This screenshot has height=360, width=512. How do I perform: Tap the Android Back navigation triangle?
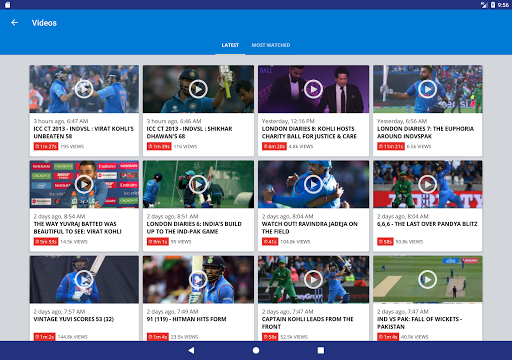(191, 350)
